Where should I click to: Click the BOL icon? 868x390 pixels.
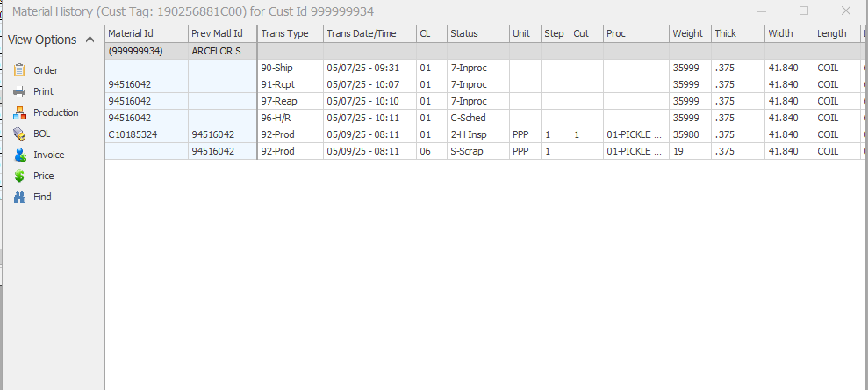click(19, 134)
